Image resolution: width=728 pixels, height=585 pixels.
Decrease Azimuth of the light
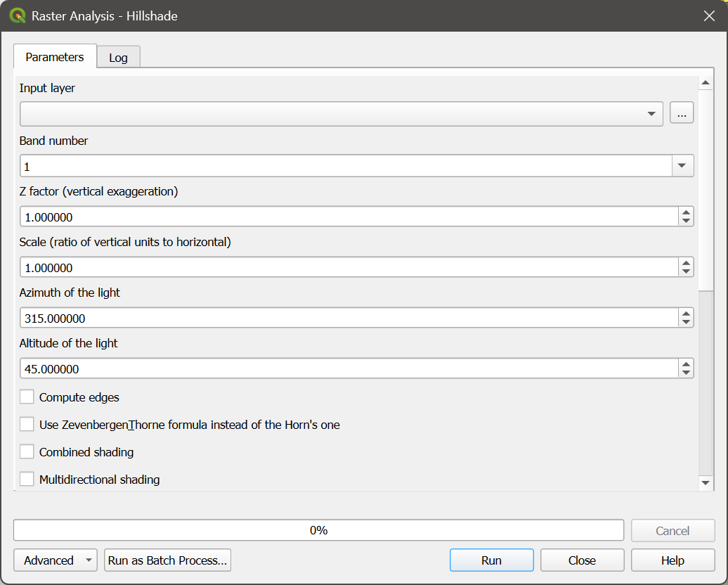(x=687, y=322)
